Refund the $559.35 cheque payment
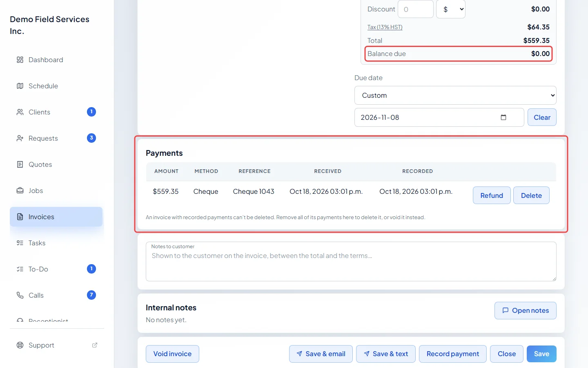 492,195
